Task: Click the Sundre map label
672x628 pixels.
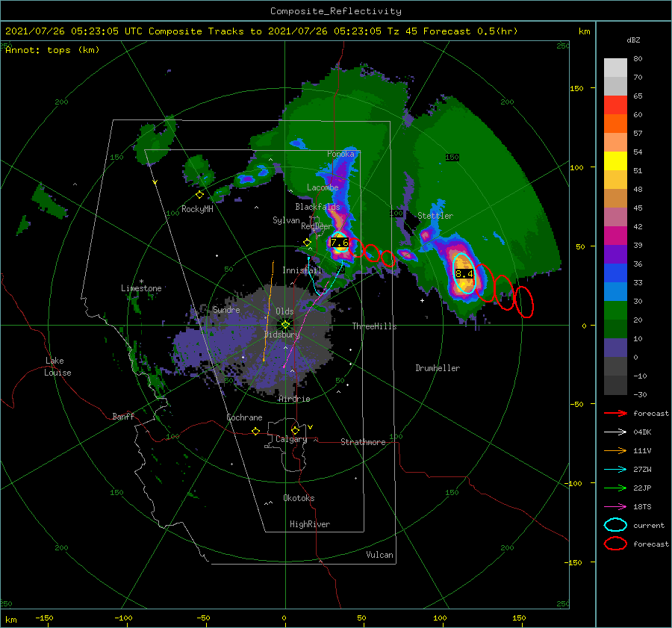Action: 226,309
